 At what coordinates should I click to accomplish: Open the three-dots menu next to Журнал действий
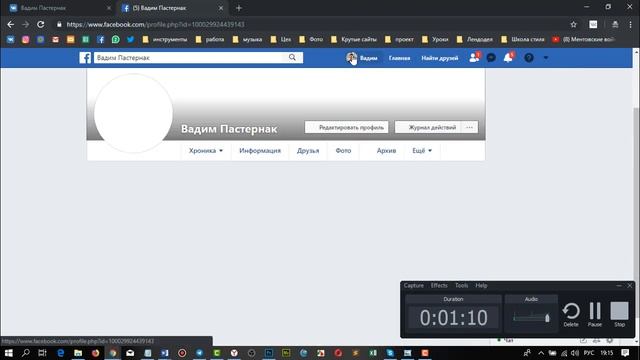pyautogui.click(x=469, y=127)
